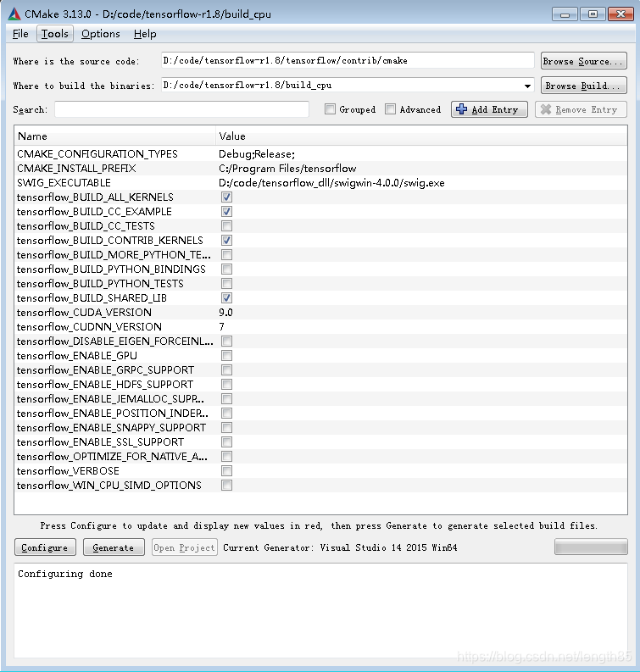Image resolution: width=640 pixels, height=672 pixels.
Task: Uncheck tensorflow_BUILD_CONTRIB_KERNELS
Action: [227, 240]
